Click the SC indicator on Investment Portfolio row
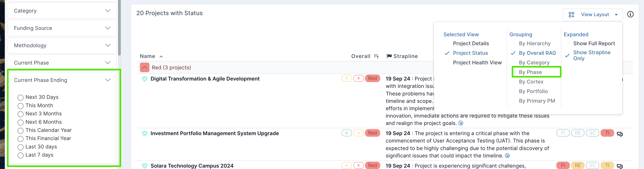 pos(593,133)
